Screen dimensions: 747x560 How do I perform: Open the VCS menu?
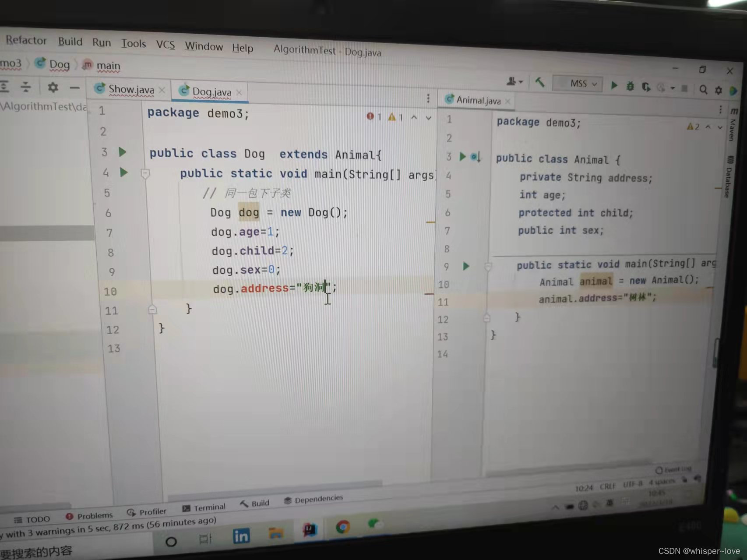[166, 45]
